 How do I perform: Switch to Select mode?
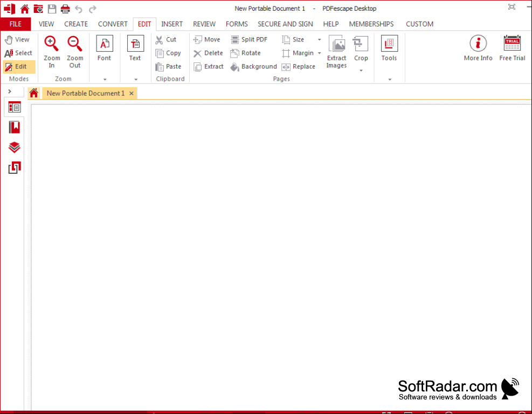[x=19, y=53]
